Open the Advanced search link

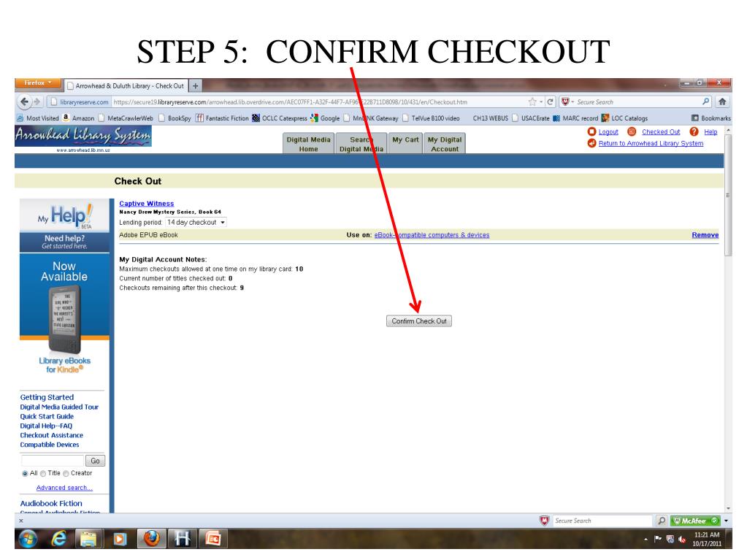click(x=64, y=488)
